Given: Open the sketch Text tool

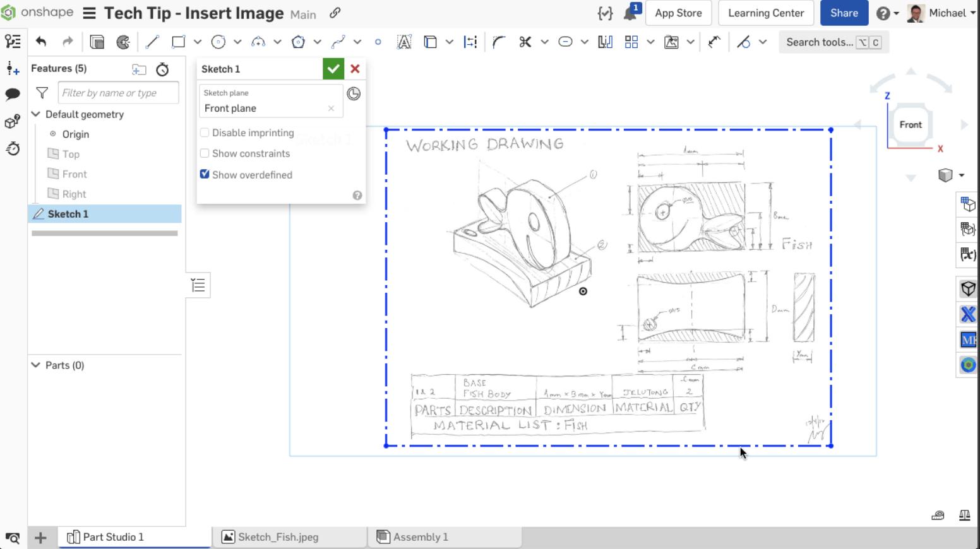Looking at the screenshot, I should [403, 42].
